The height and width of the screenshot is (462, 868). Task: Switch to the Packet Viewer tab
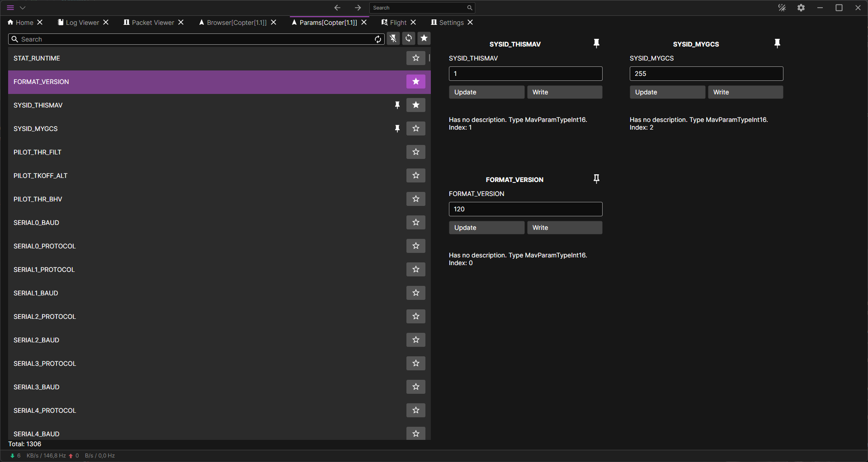[x=152, y=23]
